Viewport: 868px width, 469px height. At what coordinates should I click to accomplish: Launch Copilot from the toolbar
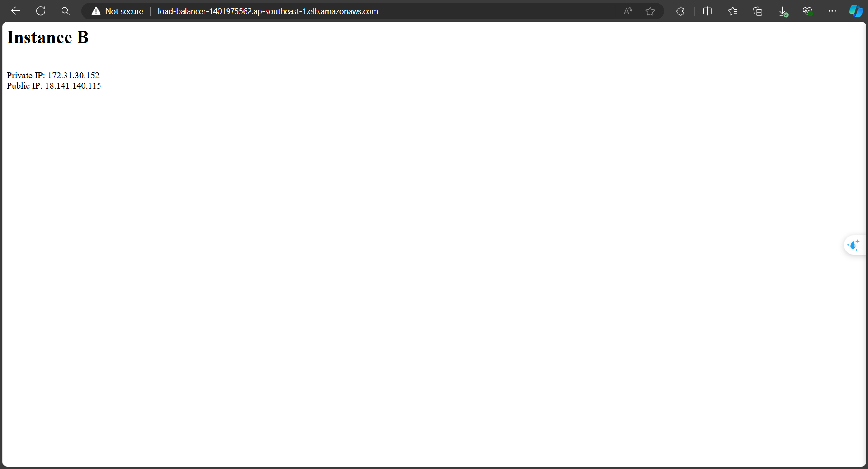(x=855, y=11)
